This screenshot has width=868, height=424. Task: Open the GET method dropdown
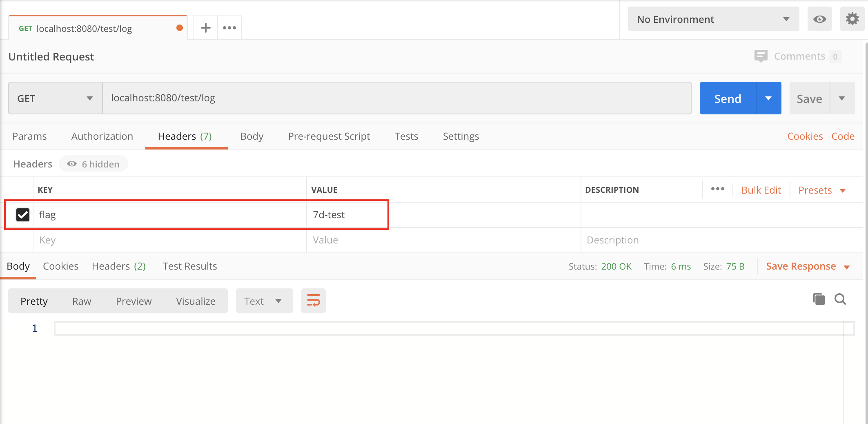pyautogui.click(x=56, y=98)
